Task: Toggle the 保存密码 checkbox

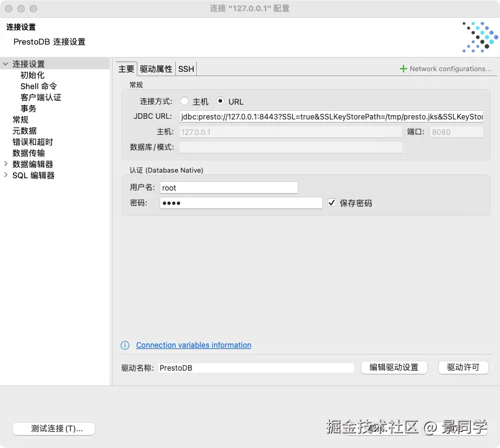Action: pyautogui.click(x=332, y=202)
